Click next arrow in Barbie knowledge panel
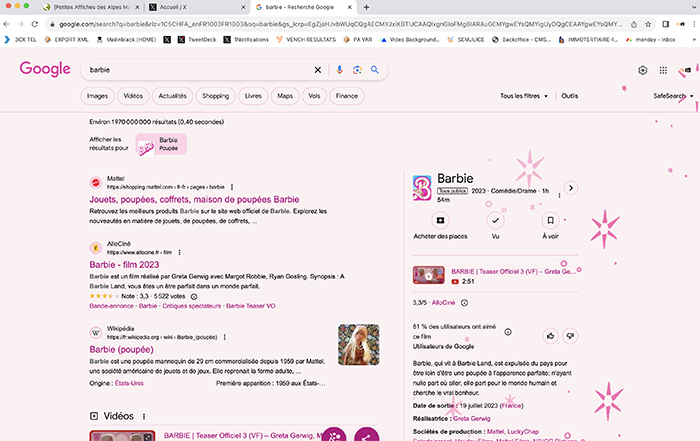Viewport: 700px width, 441px height. click(571, 188)
